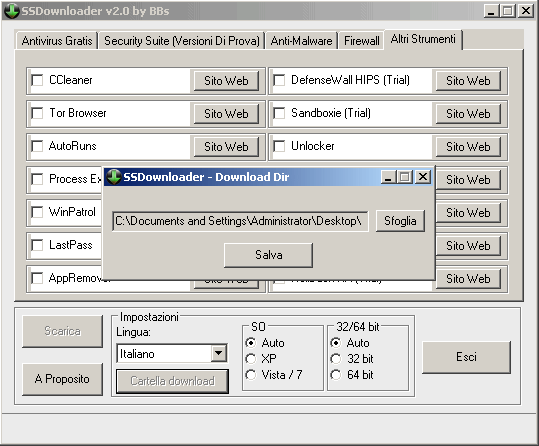This screenshot has height=446, width=539.
Task: Switch to the Anti-Malware tab
Action: tap(301, 41)
